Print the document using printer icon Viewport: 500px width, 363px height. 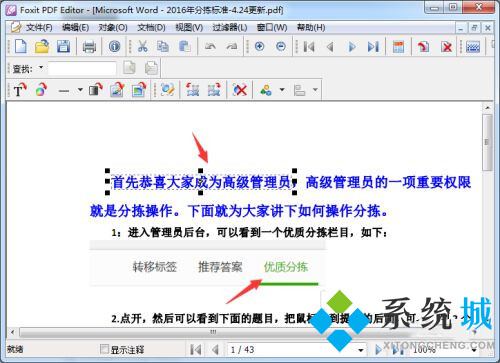pyautogui.click(x=89, y=47)
